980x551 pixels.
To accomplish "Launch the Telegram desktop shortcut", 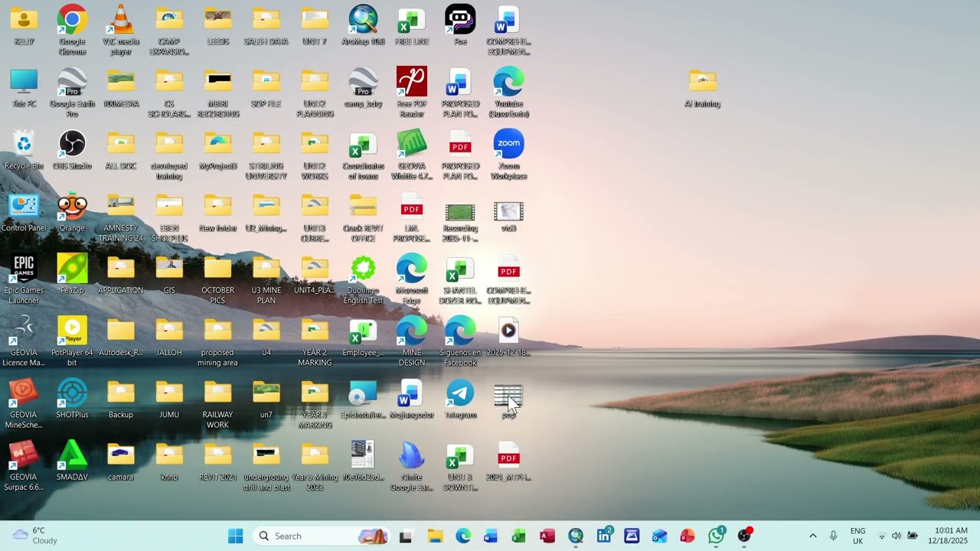I will pyautogui.click(x=460, y=398).
